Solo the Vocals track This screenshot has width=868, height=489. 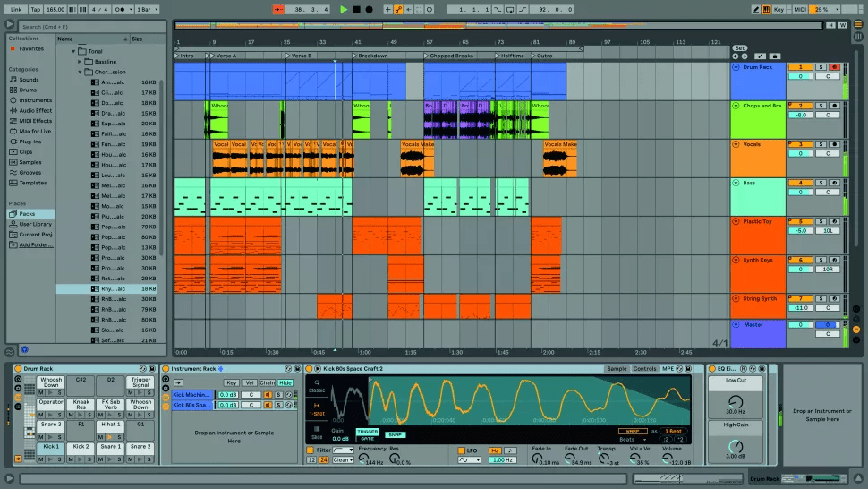820,144
